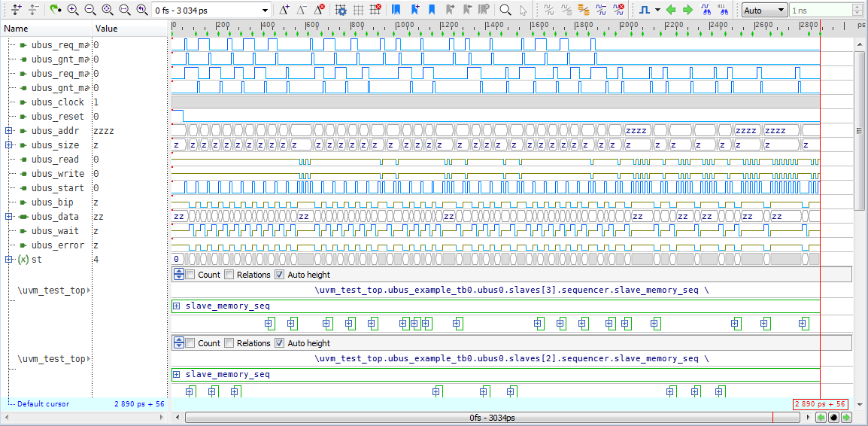Click the Previous zoom magnifier icon

pyautogui.click(x=142, y=10)
